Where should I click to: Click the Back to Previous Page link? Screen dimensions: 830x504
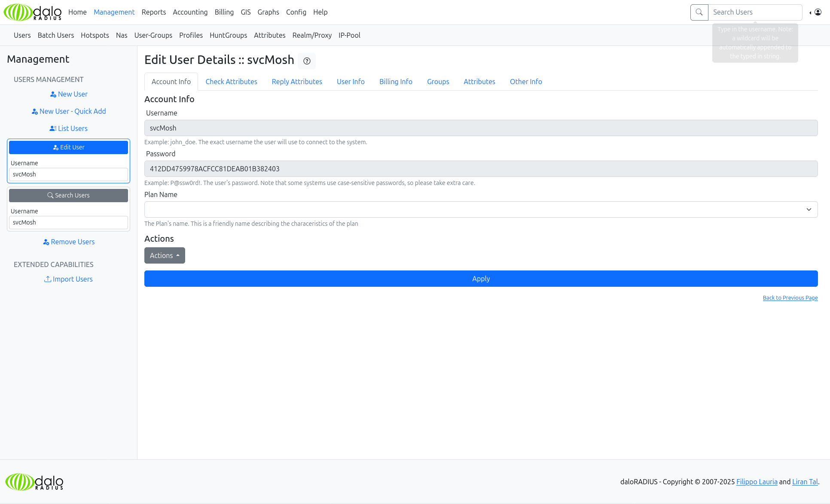(790, 298)
